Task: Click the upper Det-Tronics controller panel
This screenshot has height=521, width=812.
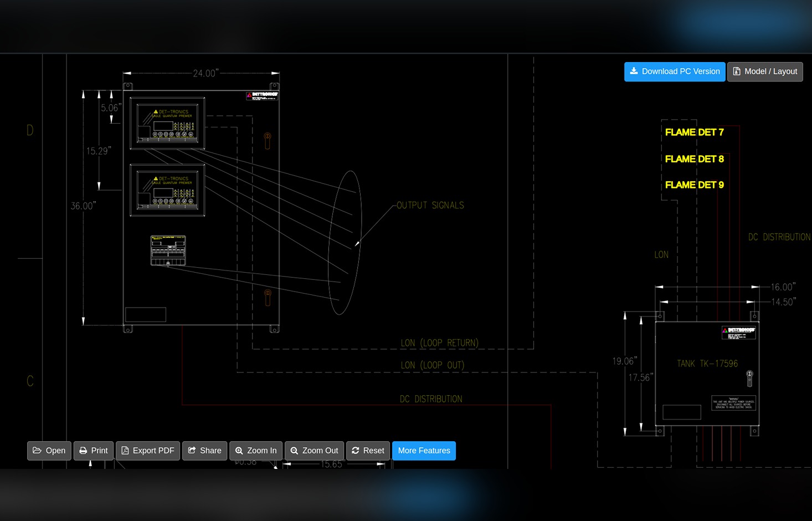Action: (x=167, y=123)
